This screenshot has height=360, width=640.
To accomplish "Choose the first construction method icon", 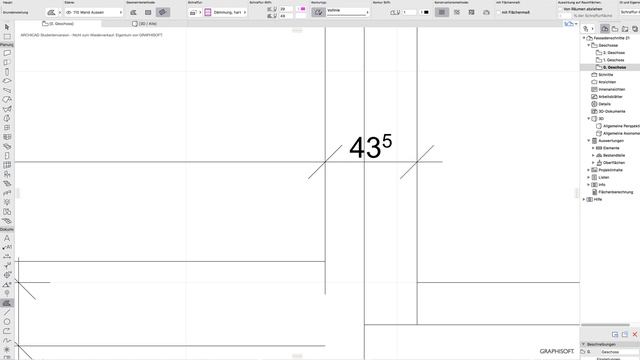I will pos(442,12).
